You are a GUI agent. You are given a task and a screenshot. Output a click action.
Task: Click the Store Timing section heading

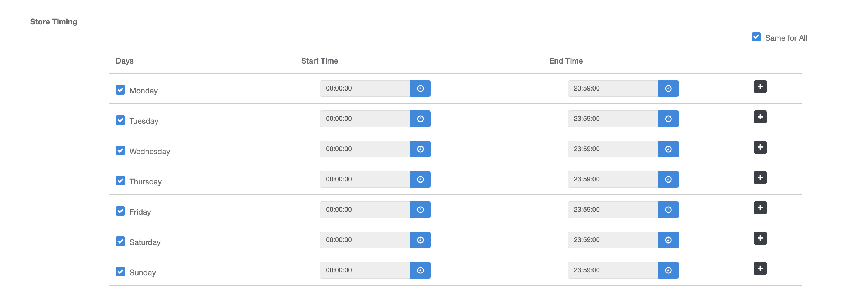(x=54, y=21)
